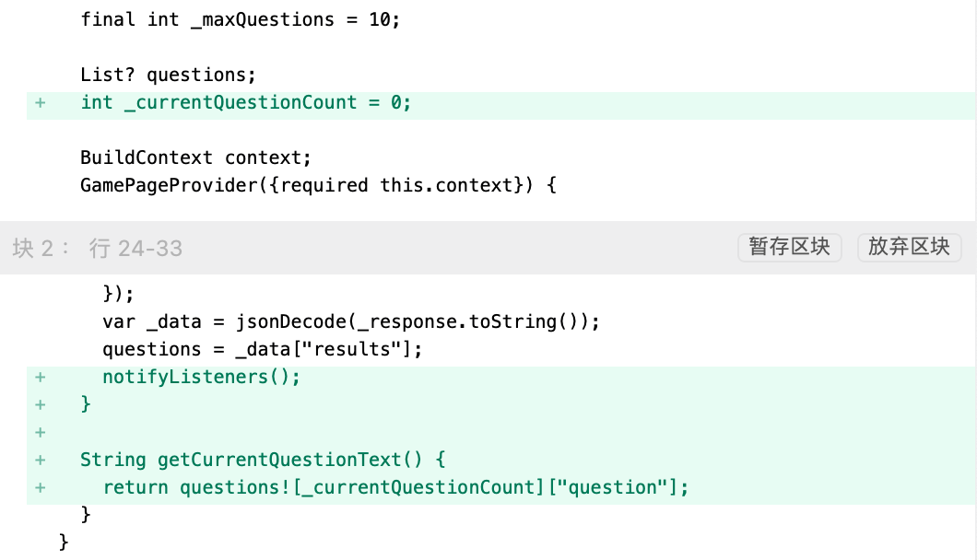Select the added notifyListeners() line
The height and width of the screenshot is (560, 977).
point(202,377)
